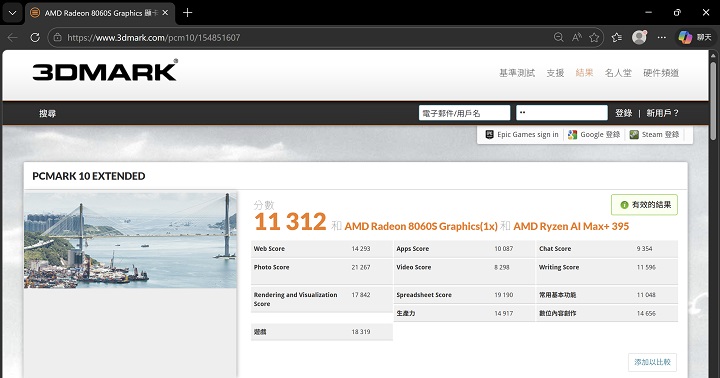Click the Video Score value 8 298
720x378 pixels.
(502, 267)
